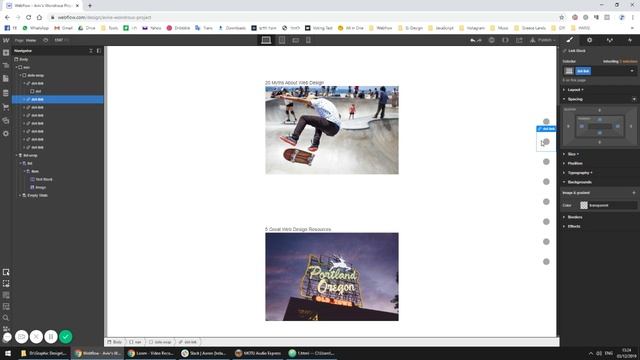Click the blue class tag in selector field
The height and width of the screenshot is (360, 640).
583,71
